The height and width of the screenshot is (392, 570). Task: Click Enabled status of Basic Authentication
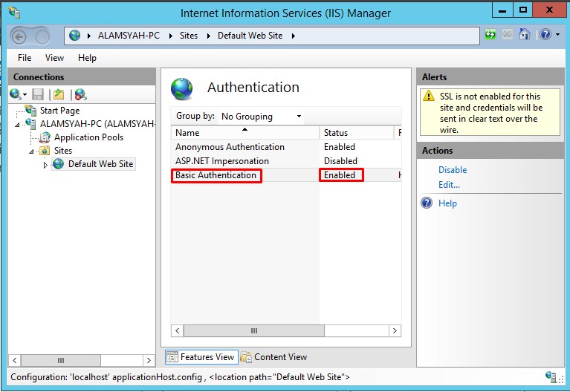(x=340, y=175)
